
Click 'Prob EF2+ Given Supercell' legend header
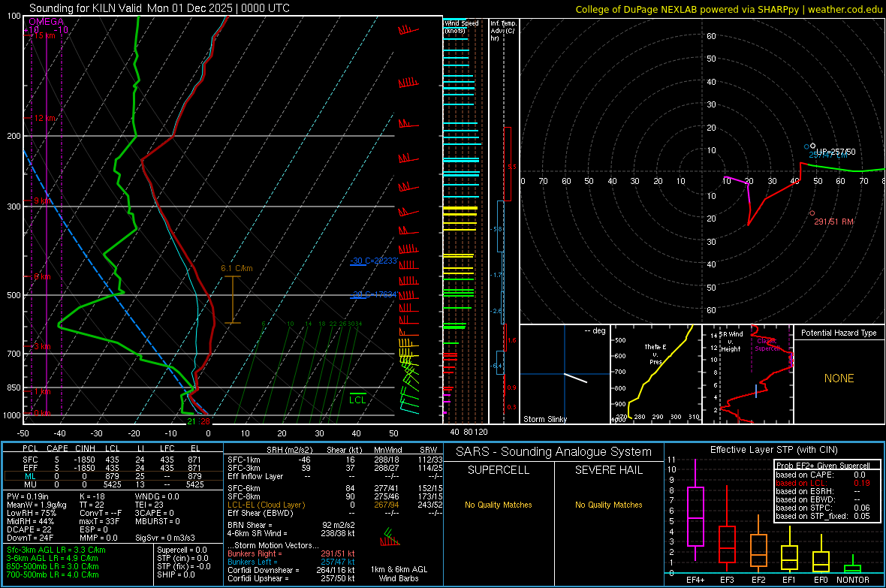click(823, 466)
